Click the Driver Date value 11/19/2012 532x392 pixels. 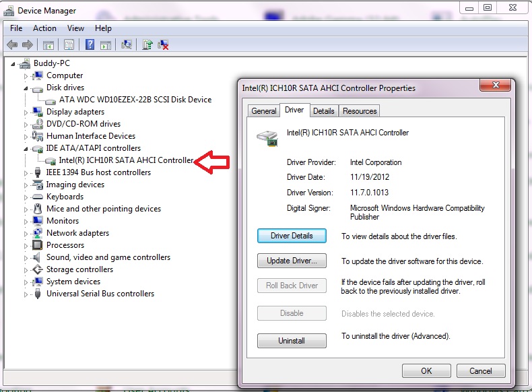[x=370, y=177]
